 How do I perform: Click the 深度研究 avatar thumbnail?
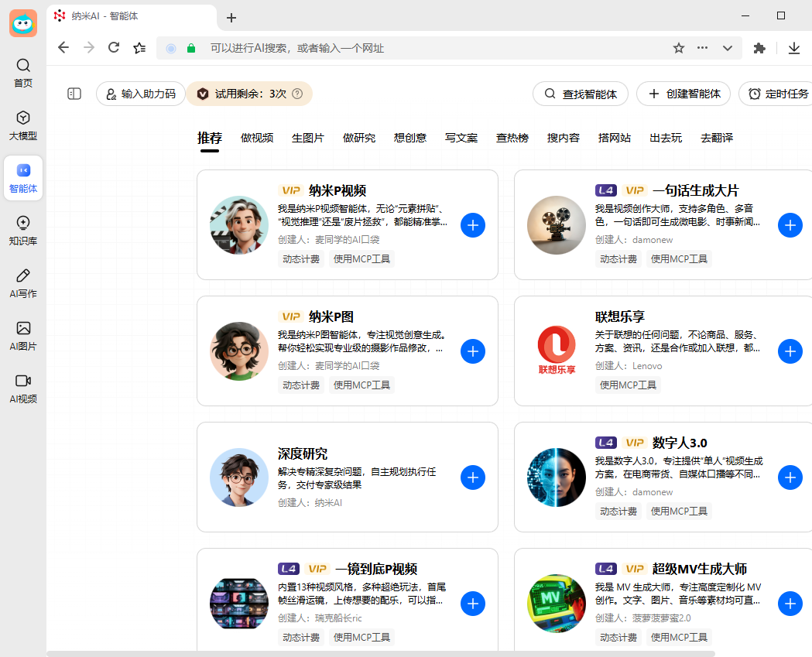(x=238, y=477)
